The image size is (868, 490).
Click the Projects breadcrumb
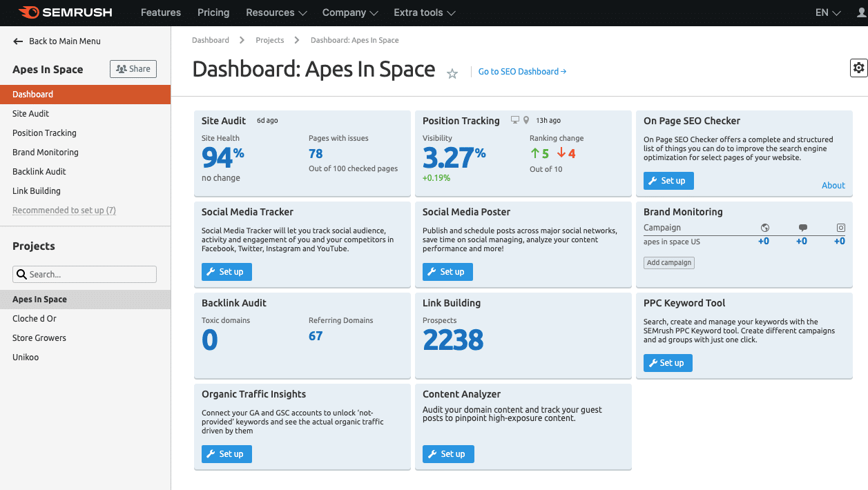tap(270, 40)
